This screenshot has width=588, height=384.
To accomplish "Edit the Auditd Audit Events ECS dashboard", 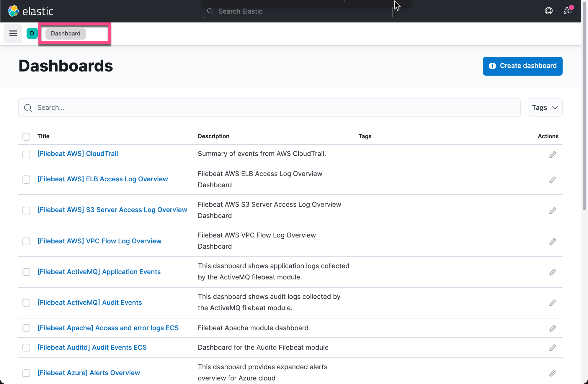I will coord(553,348).
